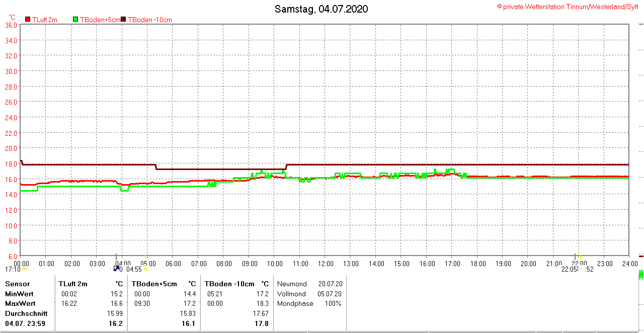Click the sunset marker icon near 22:05
This screenshot has width=644, height=333.
tap(581, 269)
